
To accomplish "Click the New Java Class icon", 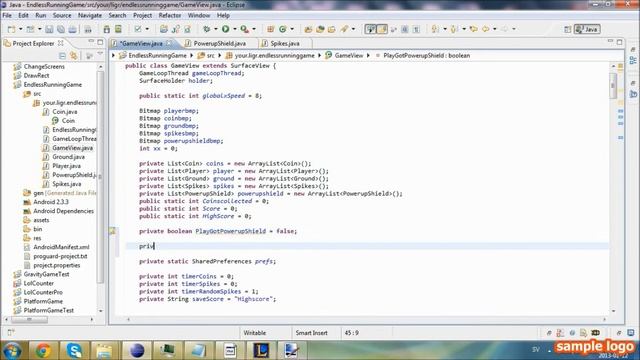I will tap(282, 29).
